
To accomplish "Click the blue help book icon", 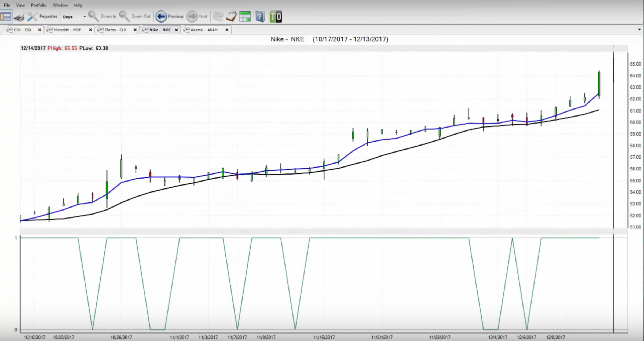I will (x=260, y=17).
